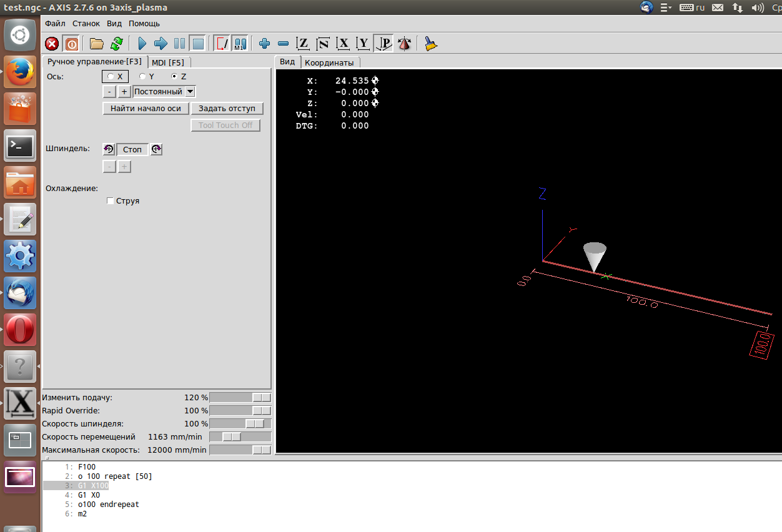Select line 'o100 endrepeat'

(109, 505)
